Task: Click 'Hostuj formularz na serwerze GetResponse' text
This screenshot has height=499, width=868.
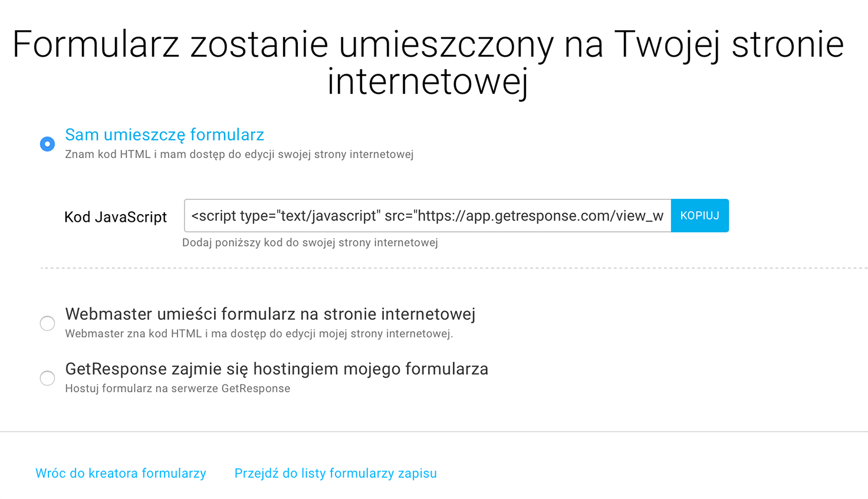Action: click(177, 389)
